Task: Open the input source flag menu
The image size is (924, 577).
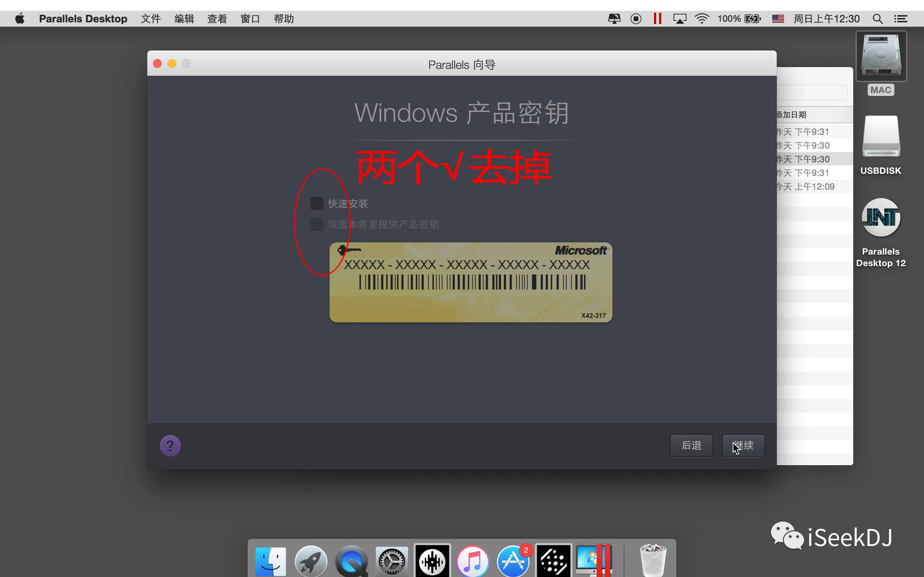Action: [x=778, y=19]
